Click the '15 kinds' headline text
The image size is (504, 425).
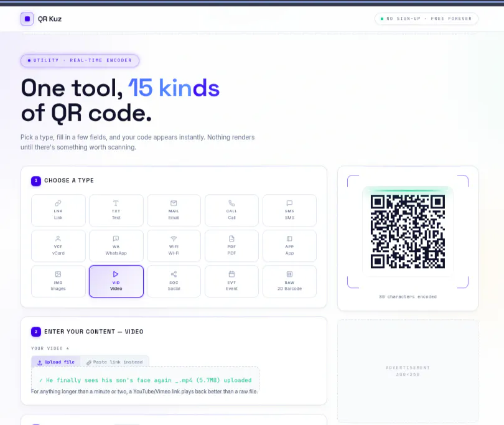(x=174, y=88)
